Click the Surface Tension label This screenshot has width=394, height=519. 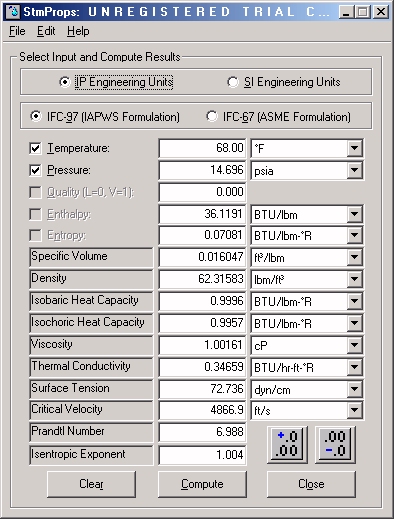pyautogui.click(x=91, y=389)
